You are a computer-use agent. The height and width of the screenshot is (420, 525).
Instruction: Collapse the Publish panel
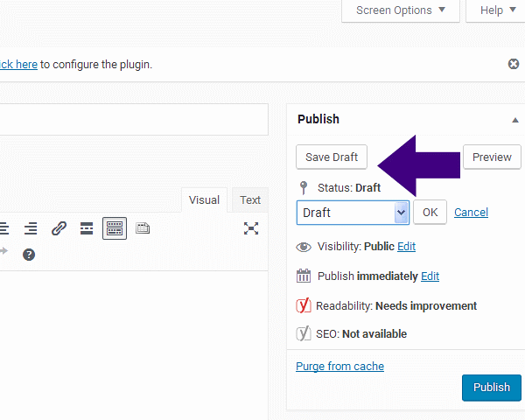(514, 120)
